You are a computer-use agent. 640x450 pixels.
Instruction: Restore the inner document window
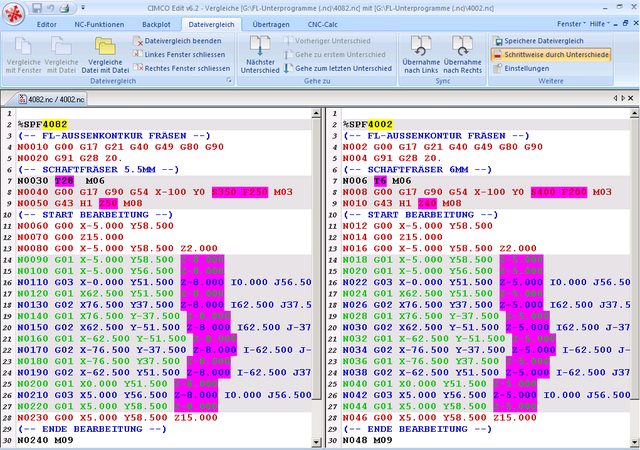coord(625,24)
